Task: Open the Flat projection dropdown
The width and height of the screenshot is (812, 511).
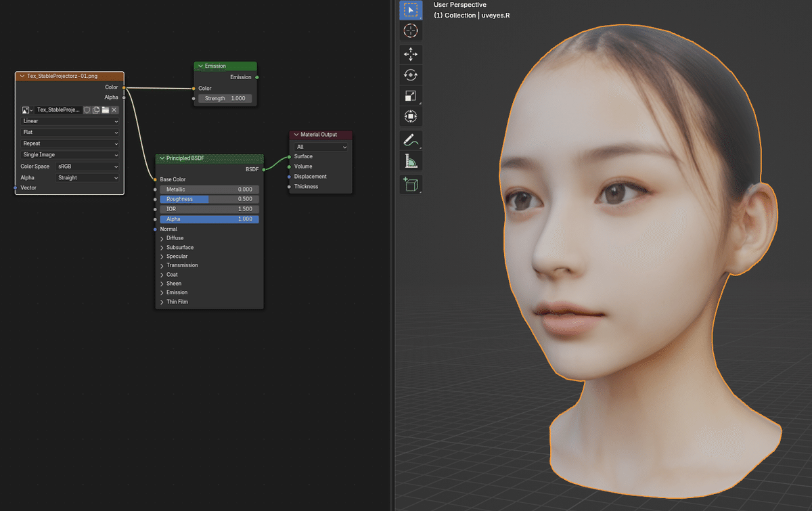Action: [x=68, y=131]
